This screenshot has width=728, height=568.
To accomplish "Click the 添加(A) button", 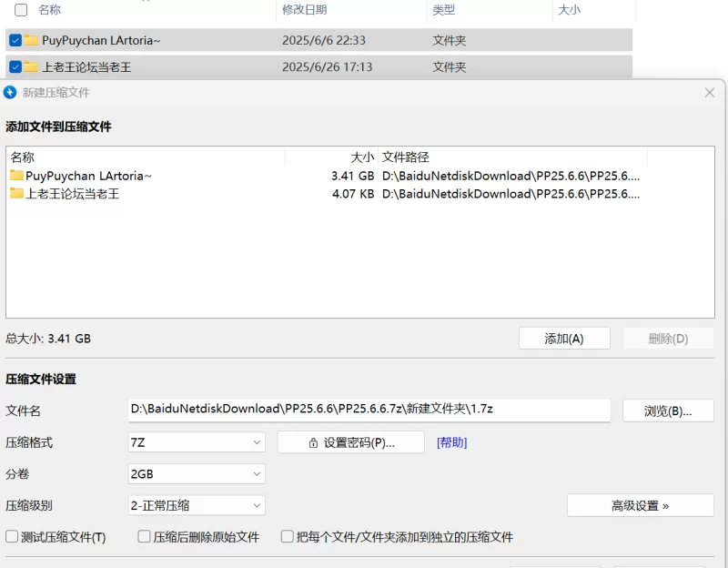I will pos(564,339).
